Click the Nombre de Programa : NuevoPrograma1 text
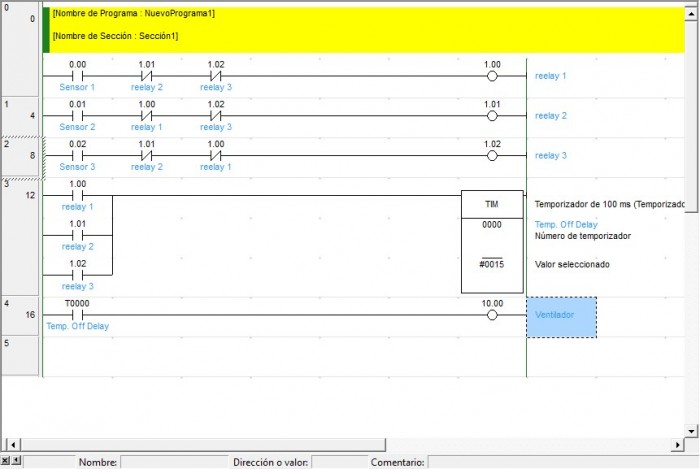The width and height of the screenshot is (700, 469). pos(133,13)
